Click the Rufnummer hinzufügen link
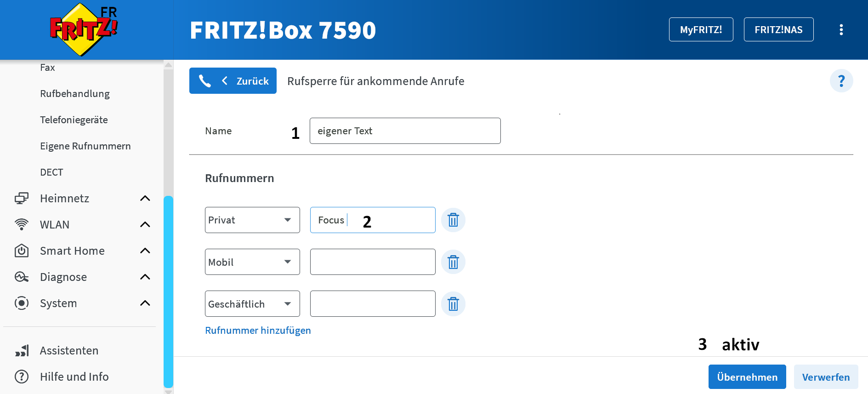Screen dimensions: 868x394 point(258,331)
